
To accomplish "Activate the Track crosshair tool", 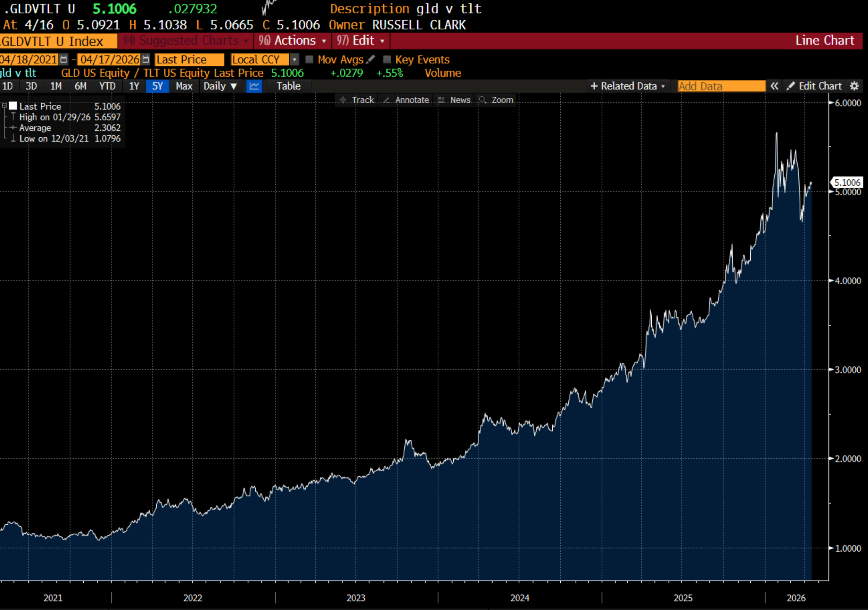I will [x=357, y=100].
